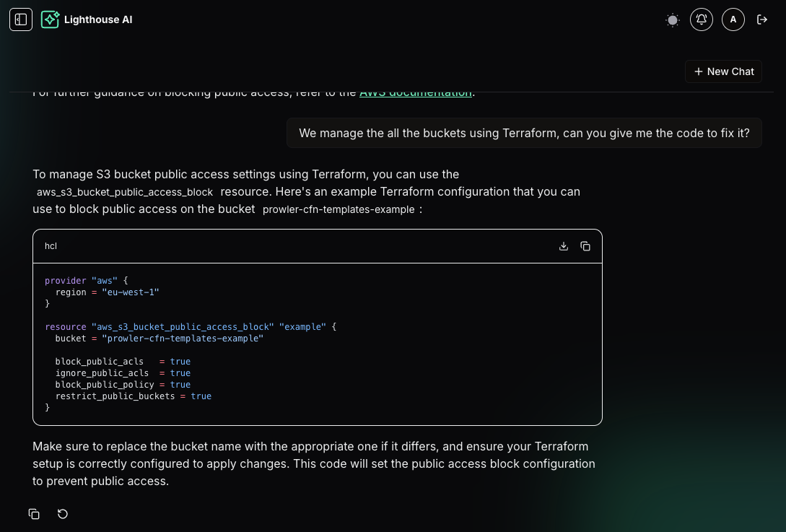
Task: Click the Lighthouse AI sparkle logo
Action: [50, 19]
